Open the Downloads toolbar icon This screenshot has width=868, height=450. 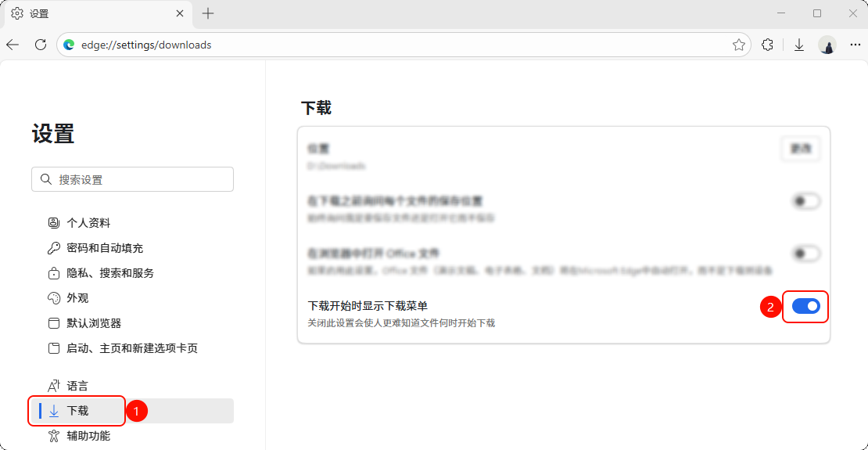(799, 45)
